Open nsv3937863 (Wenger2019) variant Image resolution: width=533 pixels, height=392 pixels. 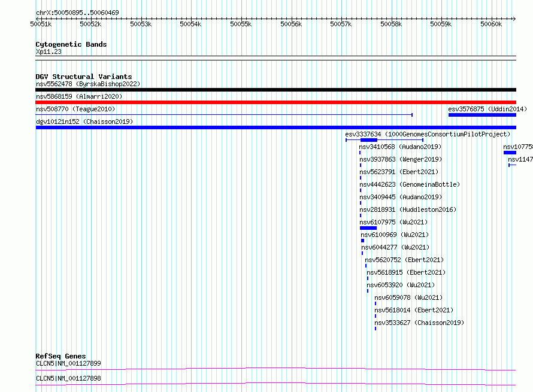pos(401,159)
